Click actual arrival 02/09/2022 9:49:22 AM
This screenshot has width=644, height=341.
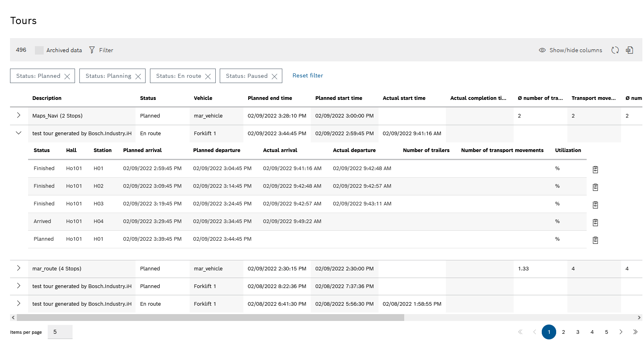pyautogui.click(x=292, y=221)
